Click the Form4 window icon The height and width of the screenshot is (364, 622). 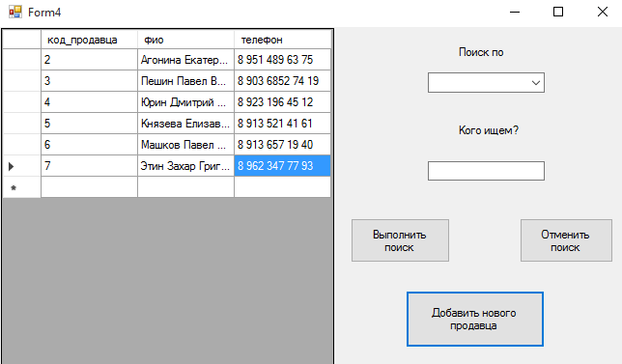pos(15,12)
